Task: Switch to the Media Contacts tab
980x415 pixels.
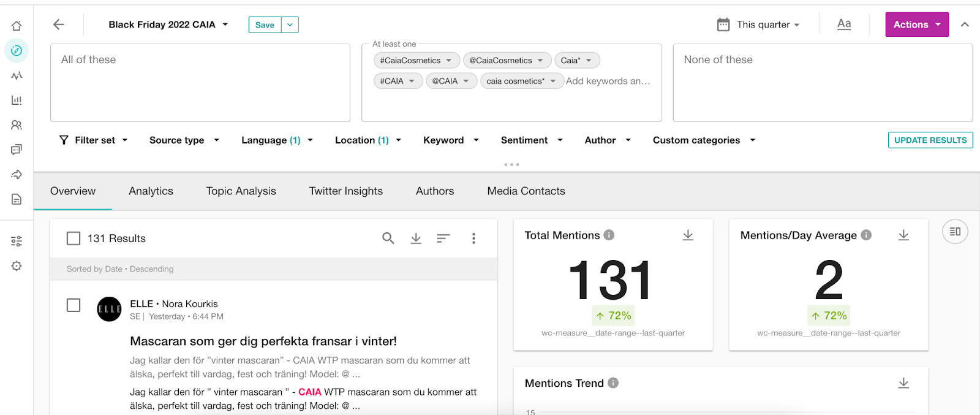Action: click(526, 191)
